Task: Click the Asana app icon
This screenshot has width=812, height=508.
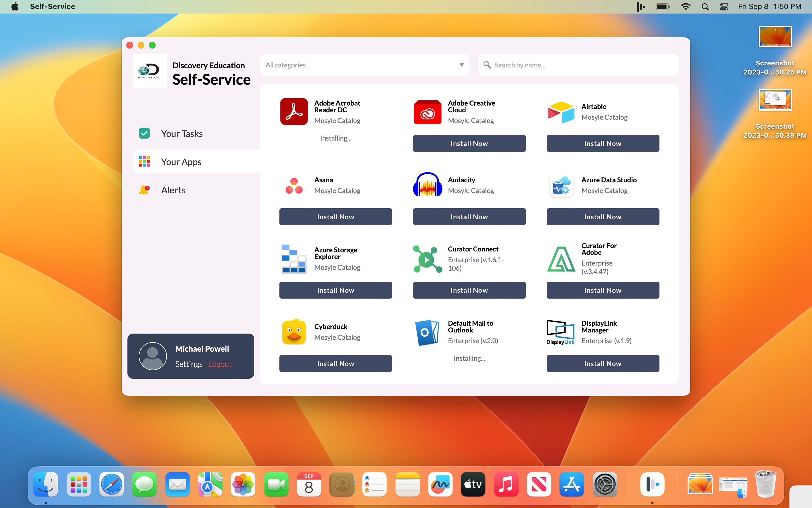Action: tap(294, 186)
